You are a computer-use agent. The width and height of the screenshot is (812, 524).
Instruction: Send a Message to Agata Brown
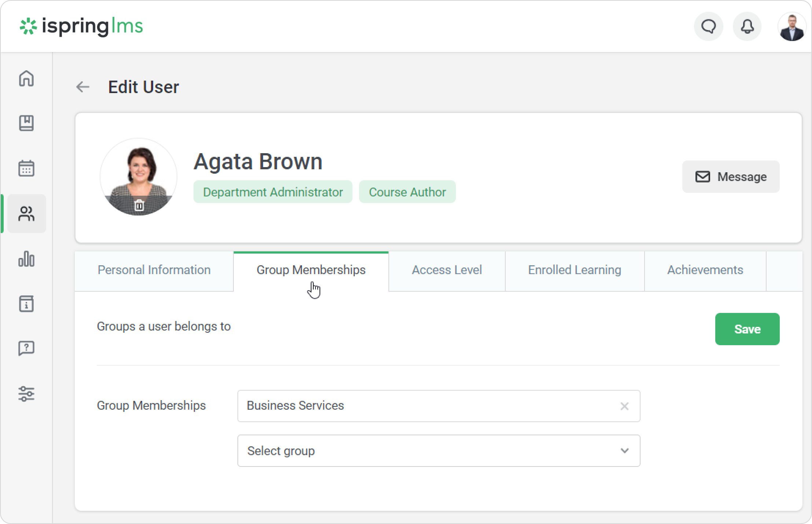[x=731, y=177]
